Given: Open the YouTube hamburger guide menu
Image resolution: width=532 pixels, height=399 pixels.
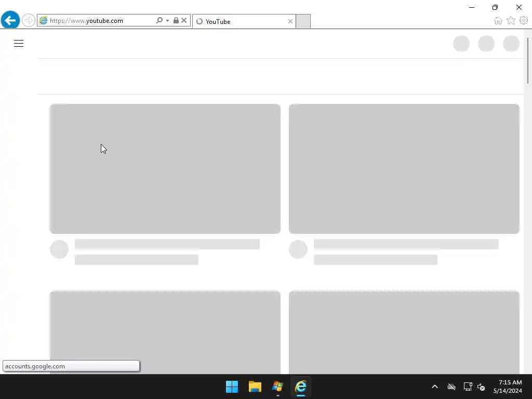Looking at the screenshot, I should point(19,44).
